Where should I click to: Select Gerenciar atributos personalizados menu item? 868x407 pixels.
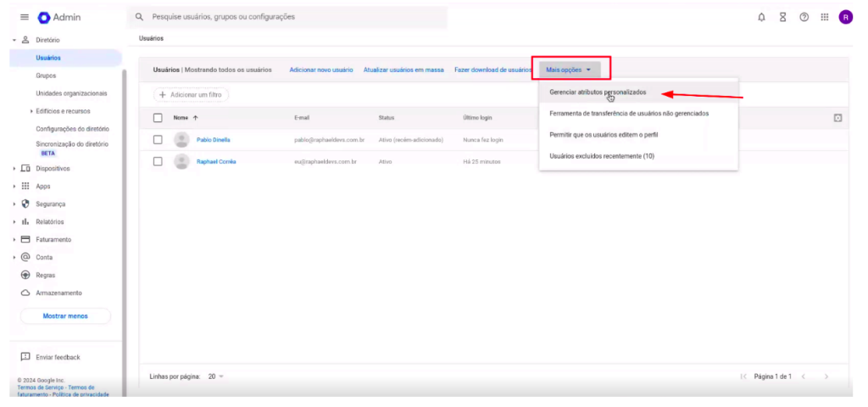coord(597,92)
